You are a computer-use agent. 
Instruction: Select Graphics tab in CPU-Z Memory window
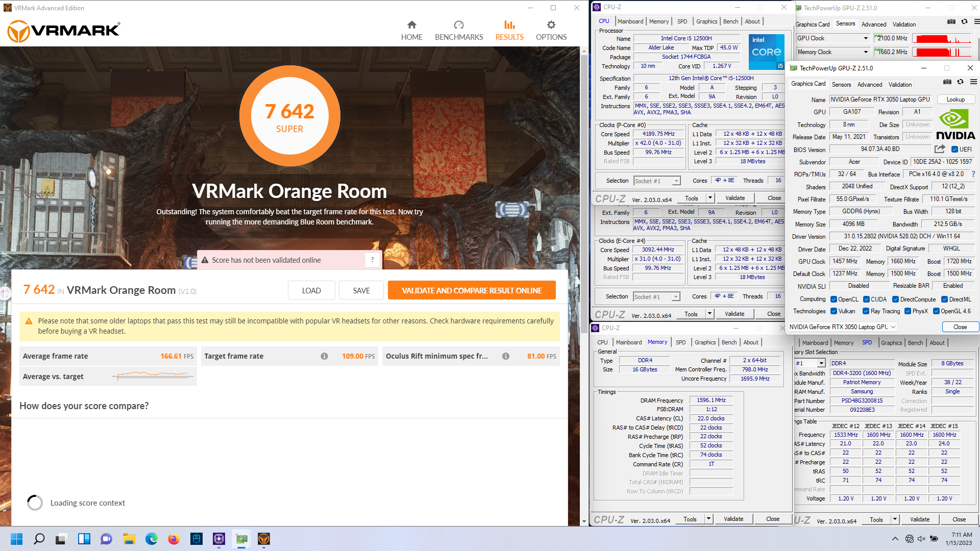point(705,342)
